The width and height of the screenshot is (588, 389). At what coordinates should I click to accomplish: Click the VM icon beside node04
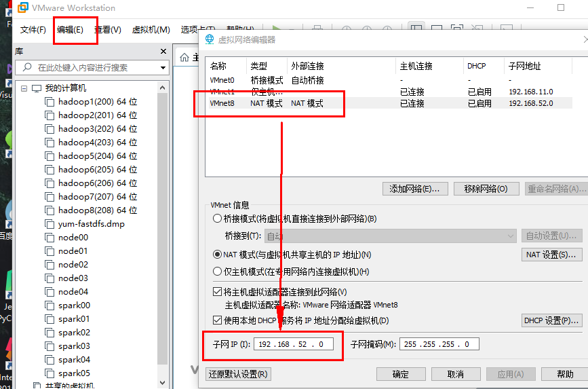[50, 292]
